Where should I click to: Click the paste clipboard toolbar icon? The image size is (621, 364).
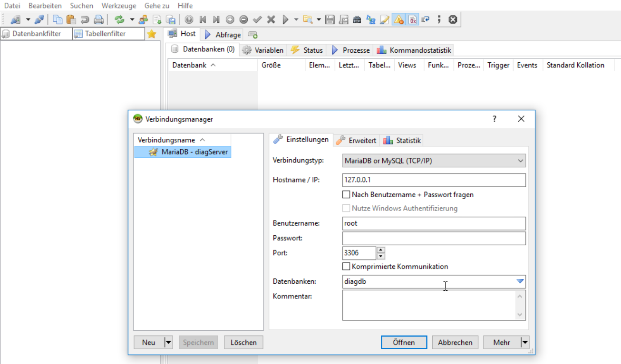tap(71, 19)
